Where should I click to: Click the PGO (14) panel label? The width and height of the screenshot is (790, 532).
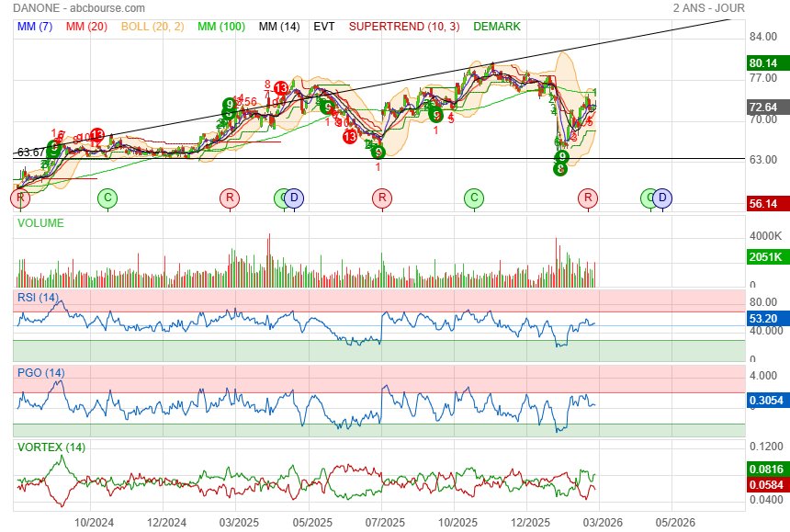tap(39, 373)
